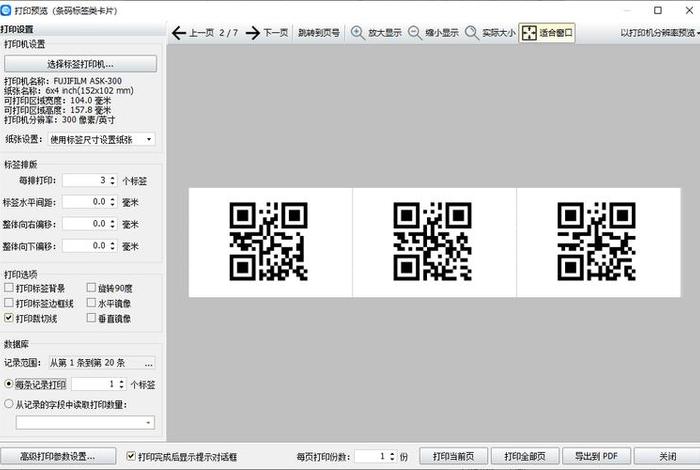Image resolution: width=700 pixels, height=470 pixels.
Task: Click the 高级打印参数设置... button
Action: [x=58, y=456]
